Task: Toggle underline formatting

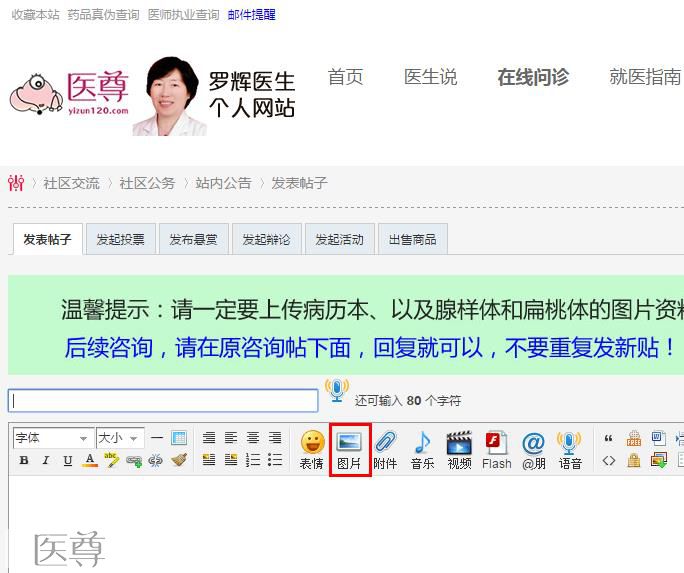Action: click(68, 461)
